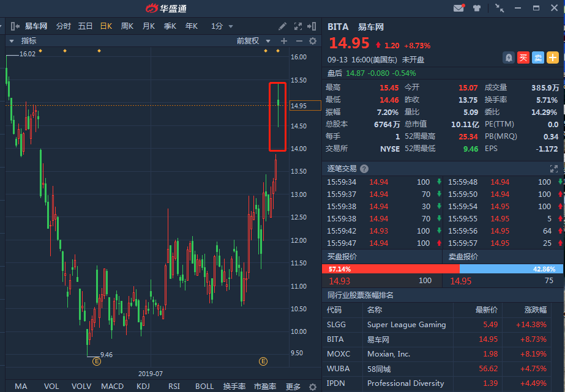This screenshot has width=565, height=392.
Task: Select the BITA row in ranking table
Action: tap(436, 339)
